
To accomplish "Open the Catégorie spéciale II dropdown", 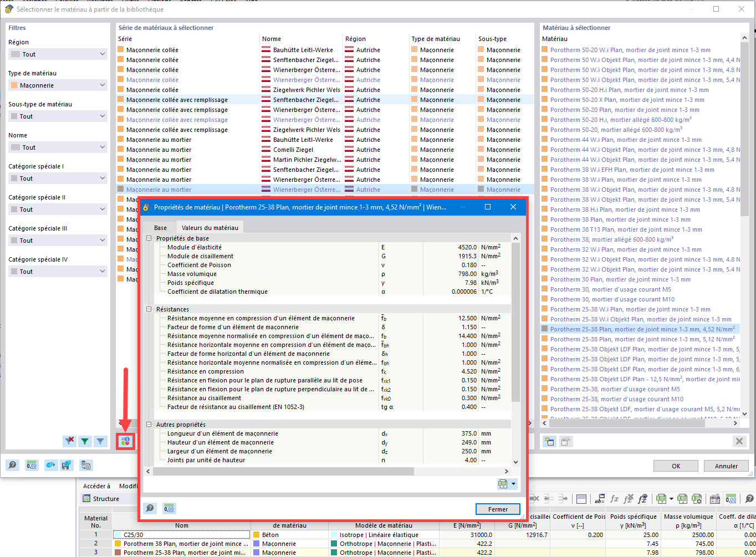I will click(58, 209).
